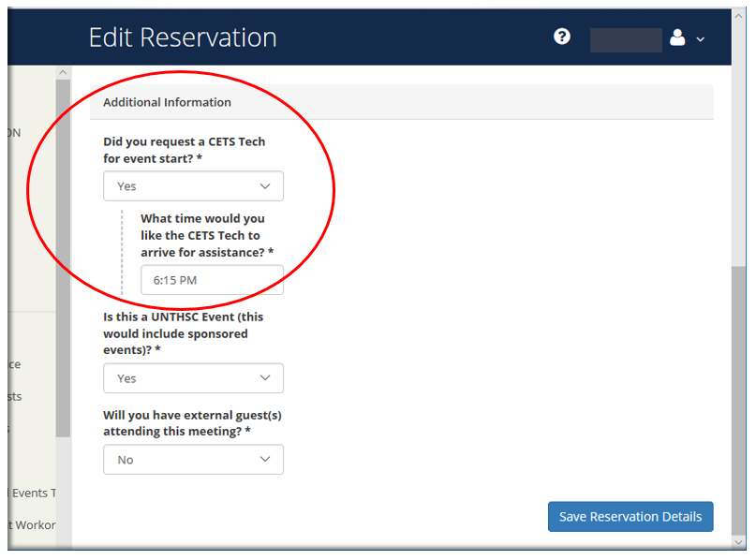Click the redacted username in header
Screen dimensions: 756x560
click(626, 38)
